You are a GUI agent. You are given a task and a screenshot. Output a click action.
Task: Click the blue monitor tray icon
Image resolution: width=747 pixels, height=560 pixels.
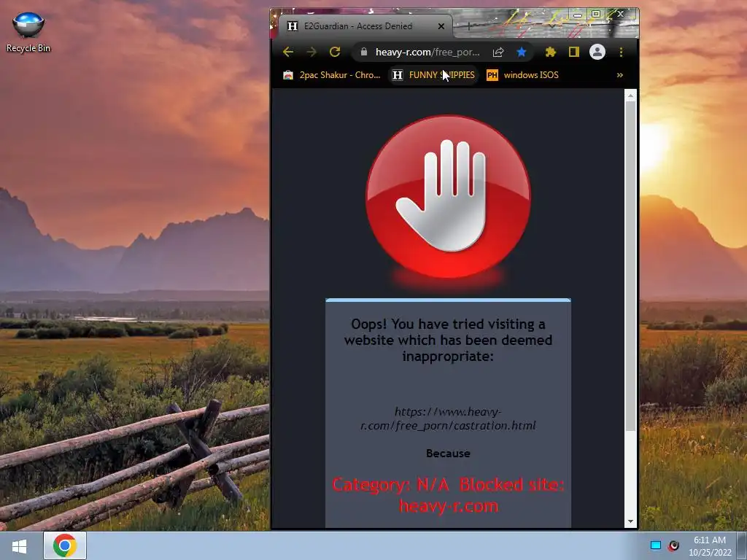pos(656,545)
